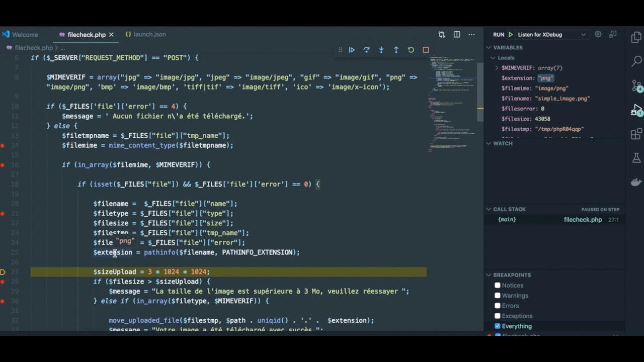Image resolution: width=644 pixels, height=362 pixels.
Task: Open the editor More Actions ellipsis
Action: [471, 34]
